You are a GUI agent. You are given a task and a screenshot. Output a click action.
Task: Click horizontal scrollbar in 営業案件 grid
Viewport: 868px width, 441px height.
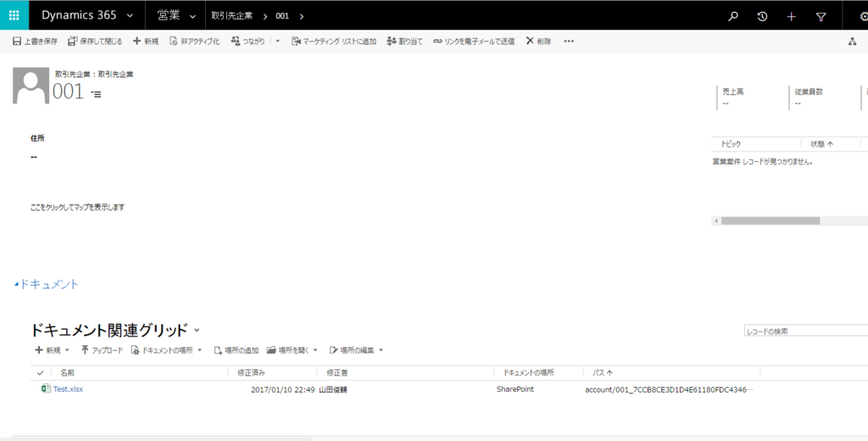point(770,220)
